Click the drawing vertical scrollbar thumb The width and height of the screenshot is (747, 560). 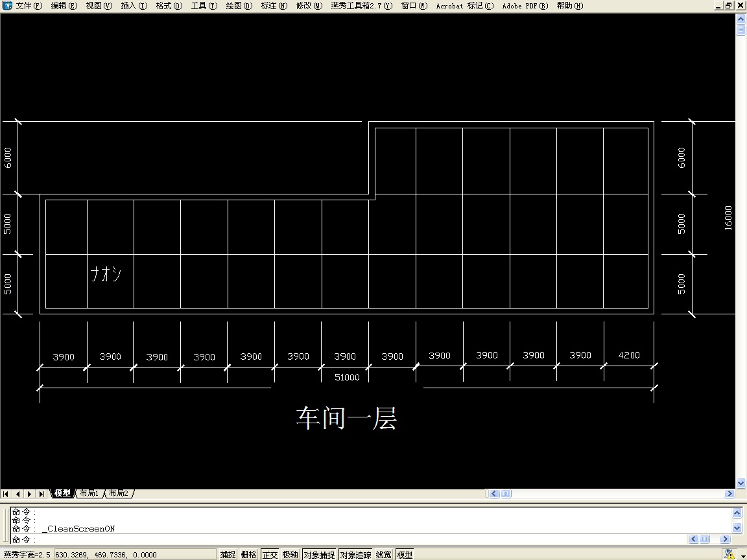pos(741,30)
